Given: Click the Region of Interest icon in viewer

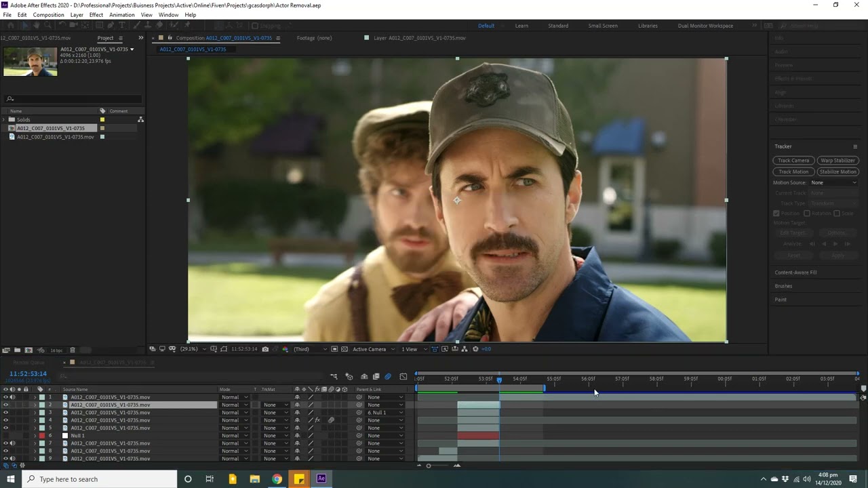Looking at the screenshot, I should [x=334, y=349].
